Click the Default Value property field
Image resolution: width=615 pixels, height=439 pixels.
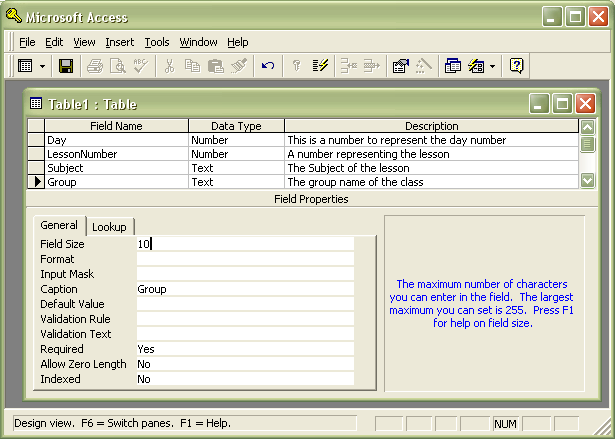pos(245,304)
